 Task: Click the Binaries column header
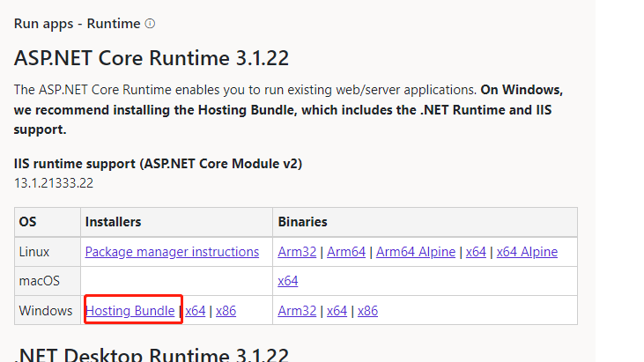(302, 222)
